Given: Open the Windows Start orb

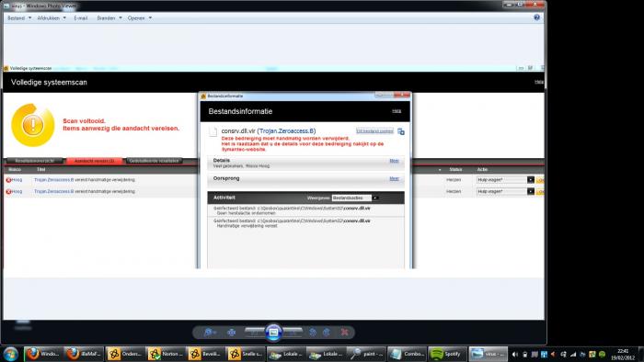Looking at the screenshot, I should [x=11, y=354].
